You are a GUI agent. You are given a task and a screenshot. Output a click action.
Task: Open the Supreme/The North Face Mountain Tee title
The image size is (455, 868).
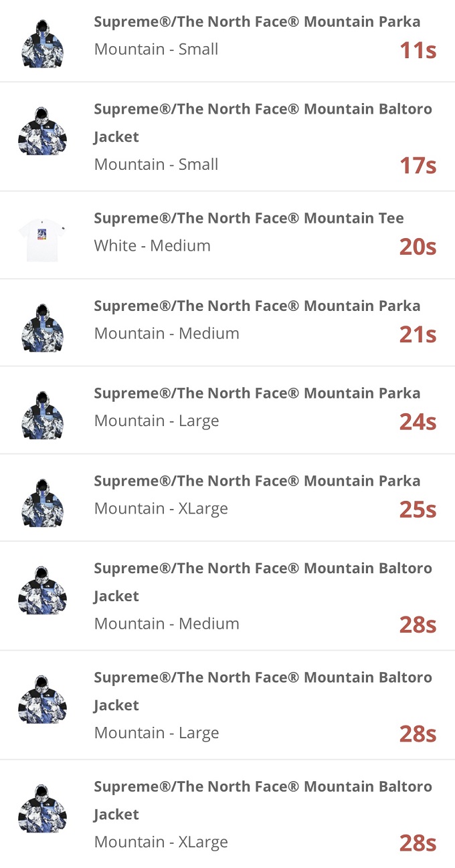[x=249, y=218]
